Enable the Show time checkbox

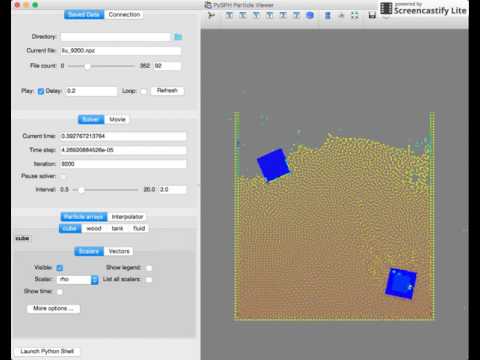(x=60, y=292)
